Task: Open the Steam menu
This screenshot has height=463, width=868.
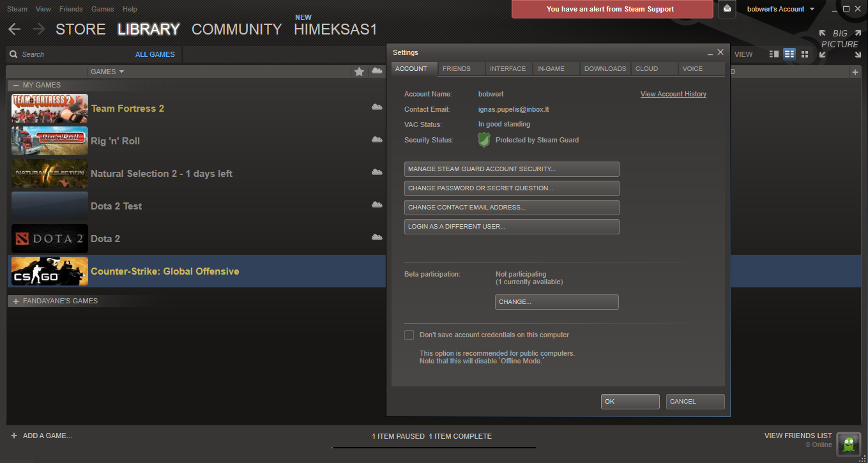Action: (x=17, y=9)
